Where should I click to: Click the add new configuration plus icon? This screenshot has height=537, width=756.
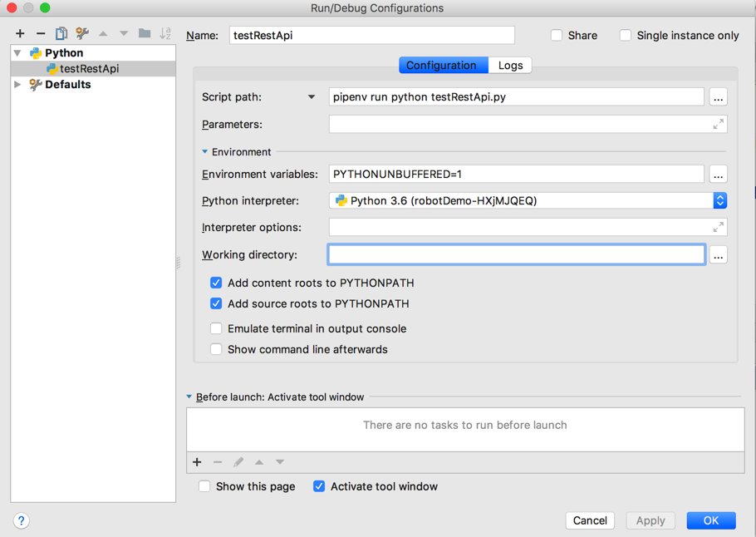coord(20,33)
